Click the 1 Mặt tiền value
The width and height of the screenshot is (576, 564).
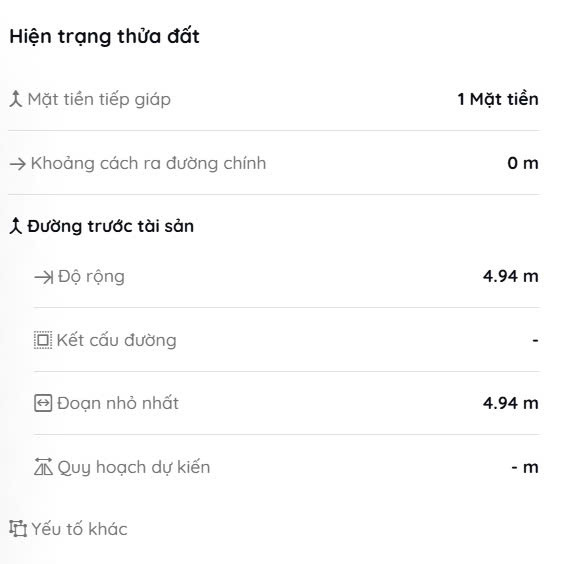(x=498, y=99)
